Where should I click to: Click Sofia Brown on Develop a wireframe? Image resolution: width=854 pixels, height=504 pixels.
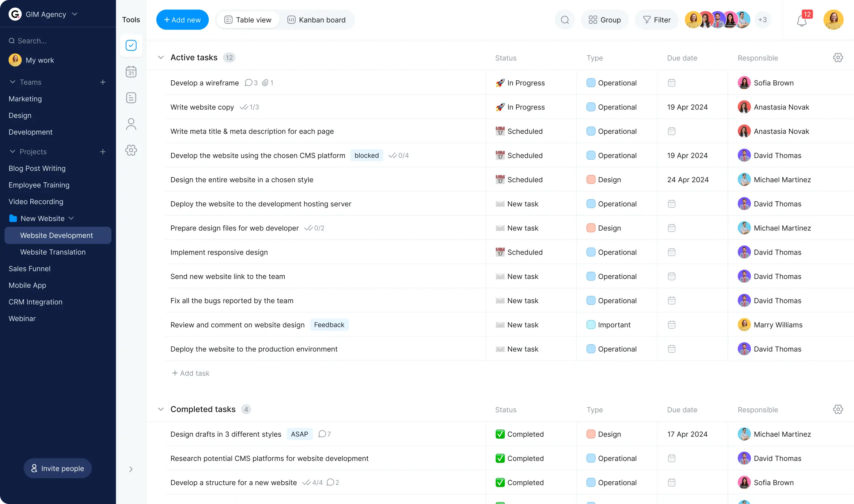[766, 83]
